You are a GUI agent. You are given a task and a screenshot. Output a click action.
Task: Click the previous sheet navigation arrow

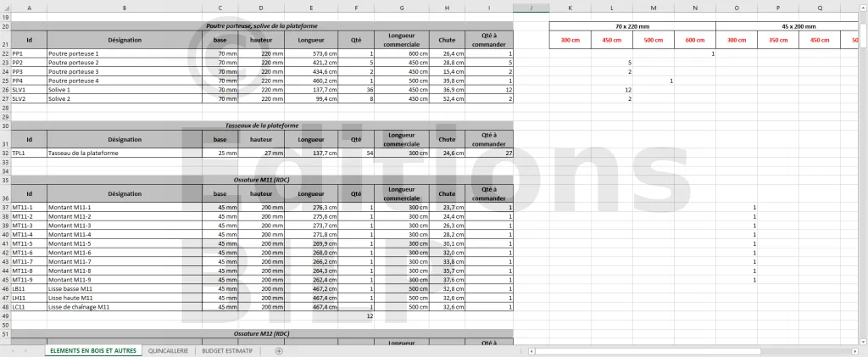(x=13, y=350)
